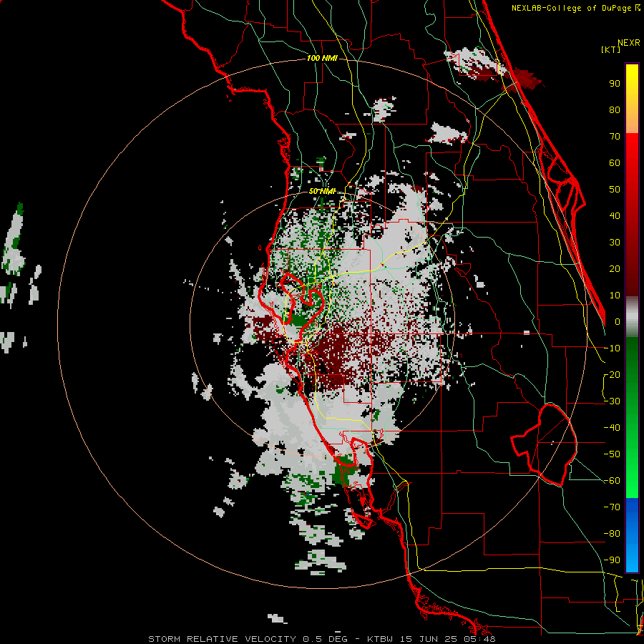Image resolution: width=644 pixels, height=644 pixels.
Task: Click the 50 label on the velocity scale
Action: pos(615,190)
